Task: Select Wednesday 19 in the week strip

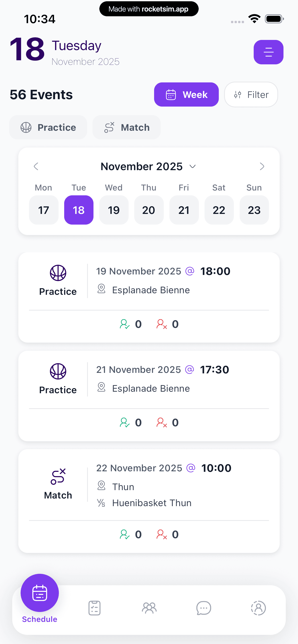Action: (114, 210)
